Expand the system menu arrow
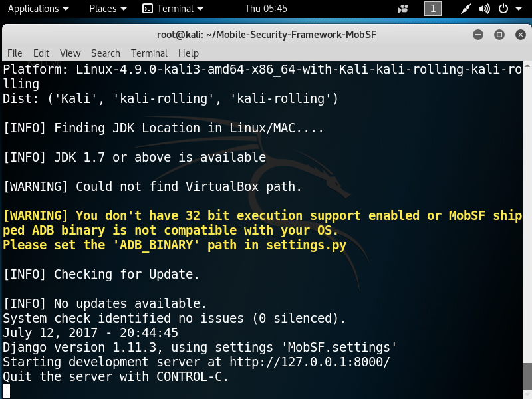The height and width of the screenshot is (399, 532). click(x=519, y=9)
